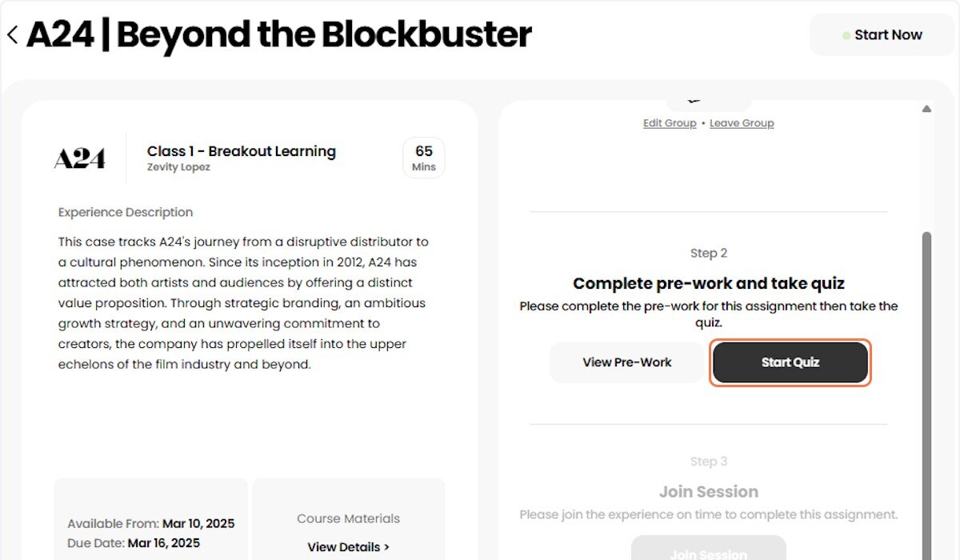Click the Start Now button
The width and height of the screenshot is (960, 560).
point(882,35)
